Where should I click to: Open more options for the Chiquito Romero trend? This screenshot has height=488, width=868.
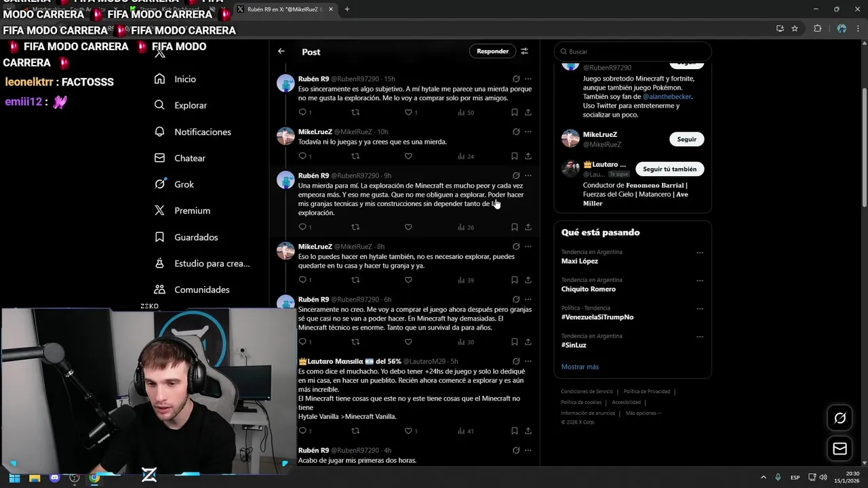pyautogui.click(x=700, y=281)
